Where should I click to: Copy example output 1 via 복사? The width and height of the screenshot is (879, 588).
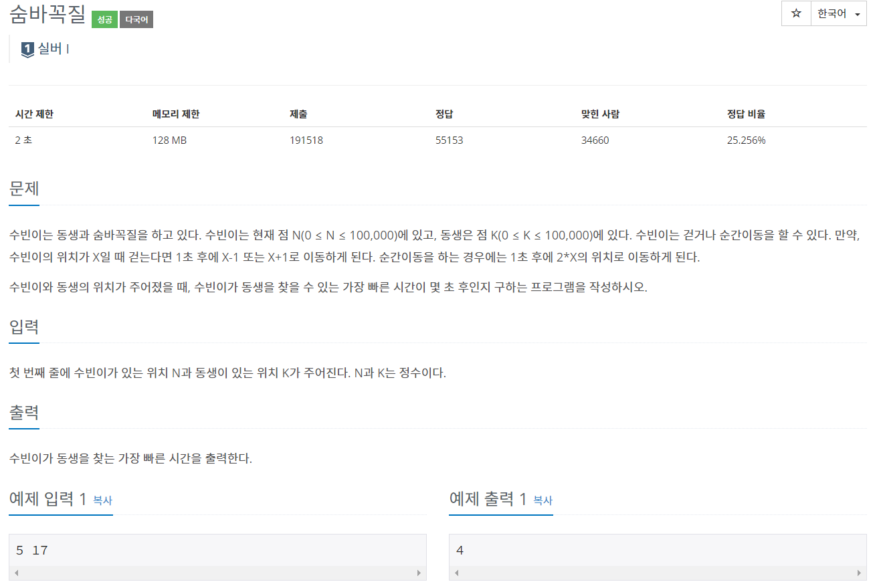(543, 500)
